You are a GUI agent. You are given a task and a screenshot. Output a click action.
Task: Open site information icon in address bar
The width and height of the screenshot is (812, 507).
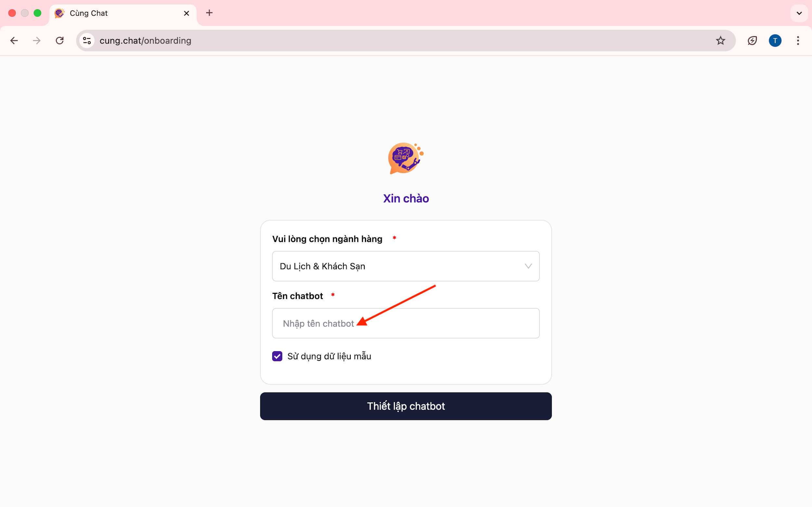coord(87,41)
